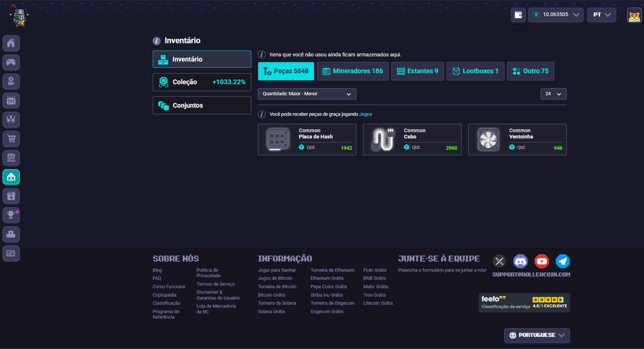644x349 pixels.
Task: Open the 24 items-per-page dropdown
Action: 554,94
